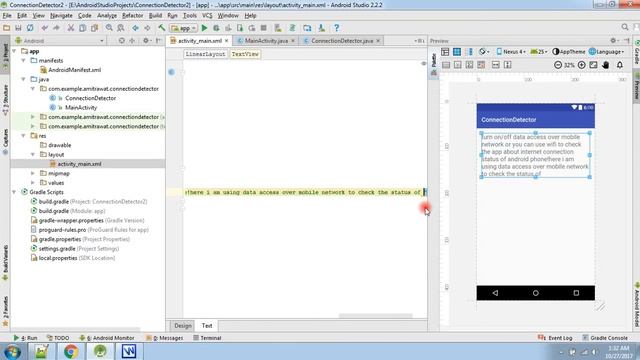Open the Event Log panel
The height and width of the screenshot is (360, 640).
tap(555, 338)
